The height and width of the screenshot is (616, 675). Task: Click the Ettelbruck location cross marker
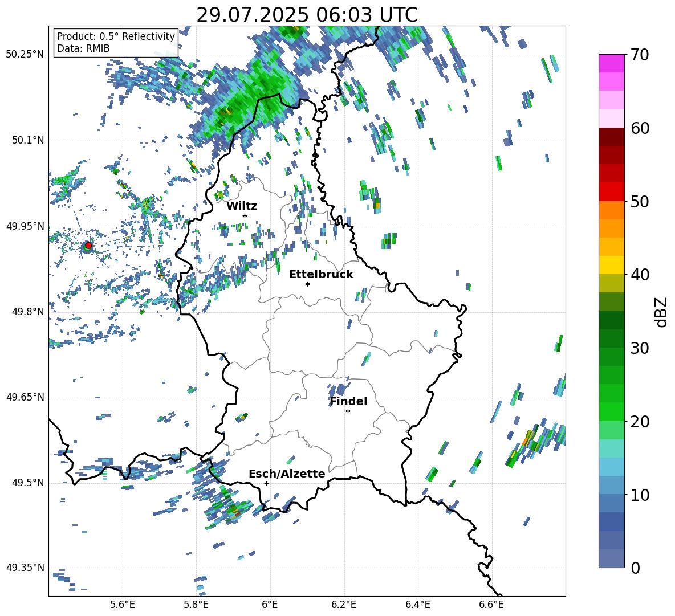tap(307, 284)
